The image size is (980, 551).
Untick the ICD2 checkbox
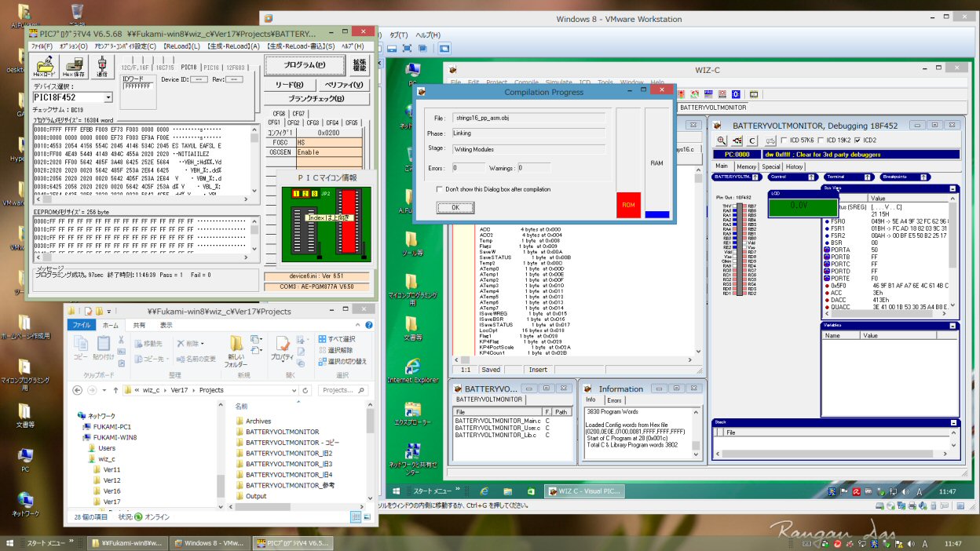point(857,140)
